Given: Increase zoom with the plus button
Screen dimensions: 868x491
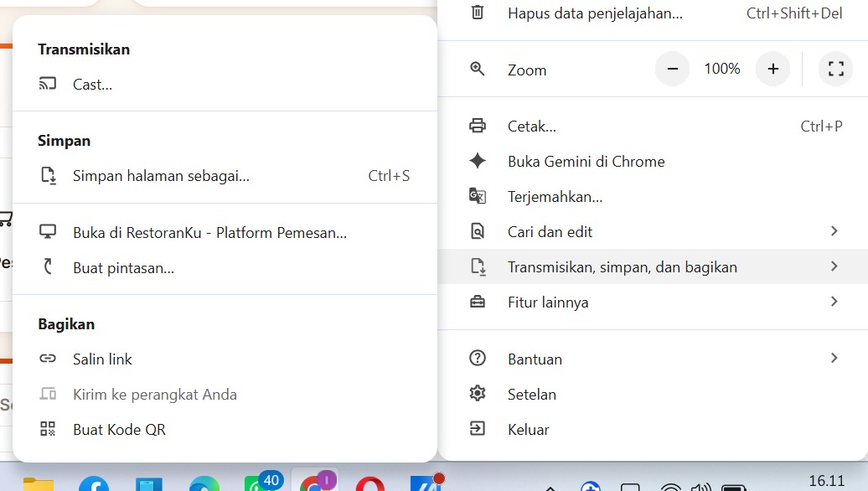Looking at the screenshot, I should (x=772, y=69).
